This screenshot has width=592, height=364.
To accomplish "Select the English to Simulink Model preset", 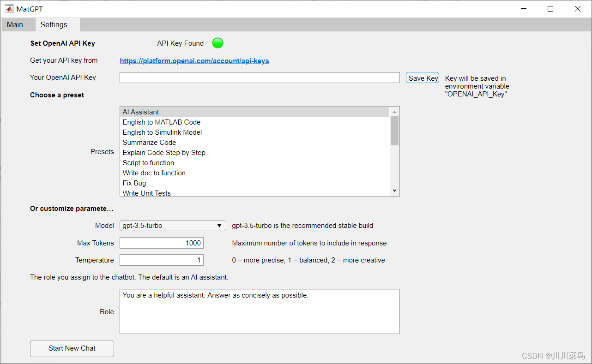I will [x=162, y=132].
